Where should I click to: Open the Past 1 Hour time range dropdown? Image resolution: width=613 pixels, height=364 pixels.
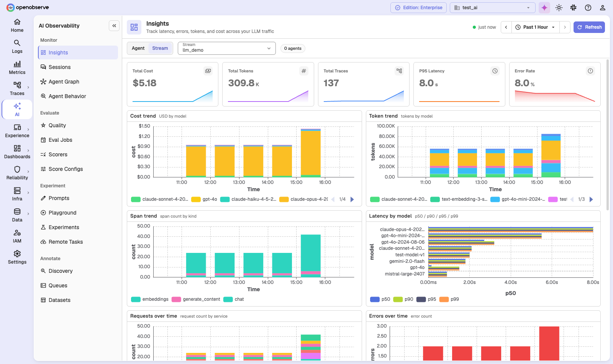coord(535,27)
